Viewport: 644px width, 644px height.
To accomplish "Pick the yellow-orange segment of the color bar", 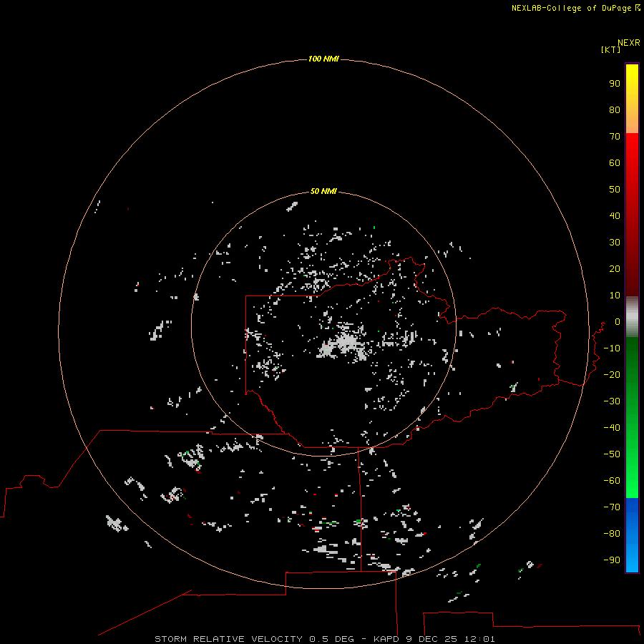I will tap(632, 99).
